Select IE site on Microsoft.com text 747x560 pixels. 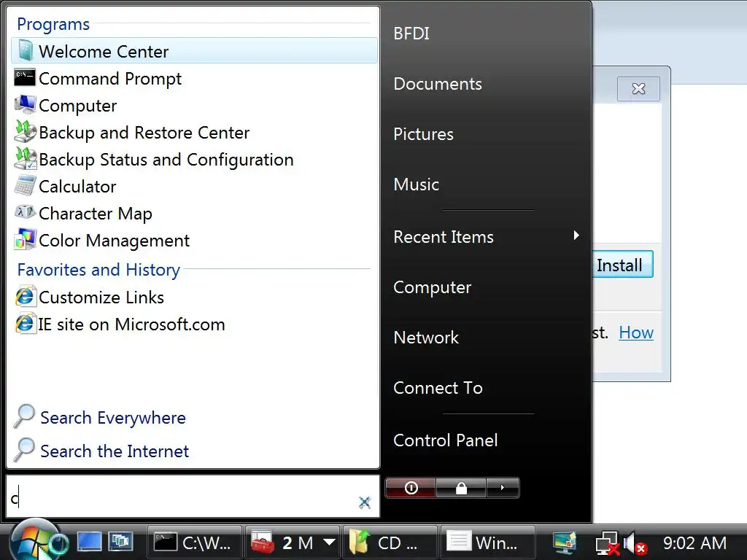(131, 324)
